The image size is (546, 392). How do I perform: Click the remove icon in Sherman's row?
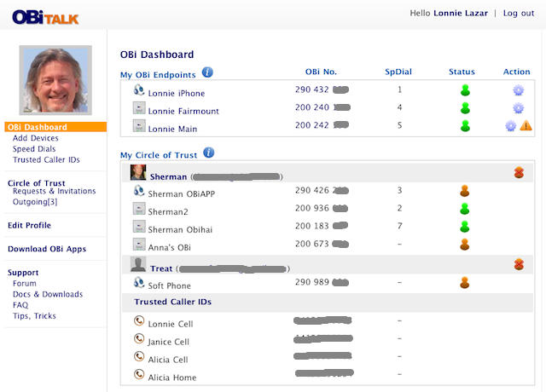(519, 173)
